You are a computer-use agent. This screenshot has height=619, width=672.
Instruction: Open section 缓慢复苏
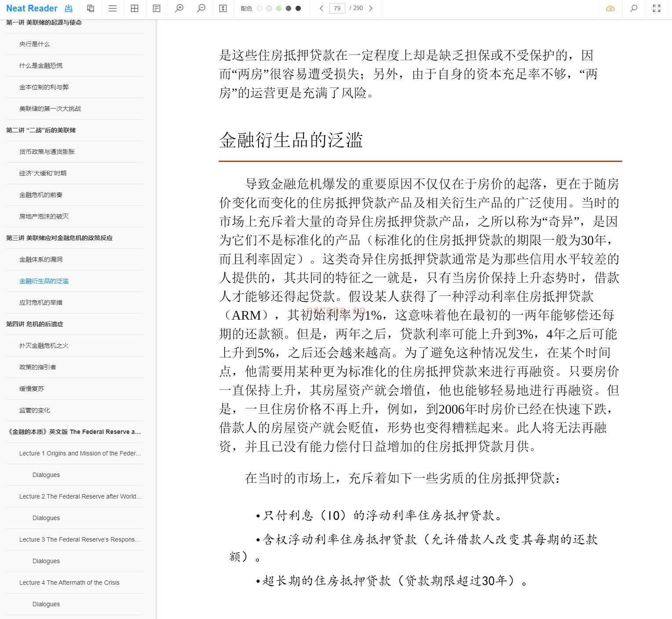(x=32, y=389)
